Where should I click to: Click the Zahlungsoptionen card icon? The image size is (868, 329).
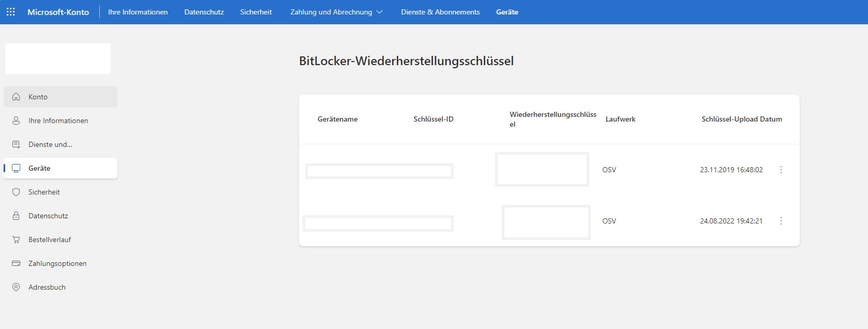click(16, 263)
